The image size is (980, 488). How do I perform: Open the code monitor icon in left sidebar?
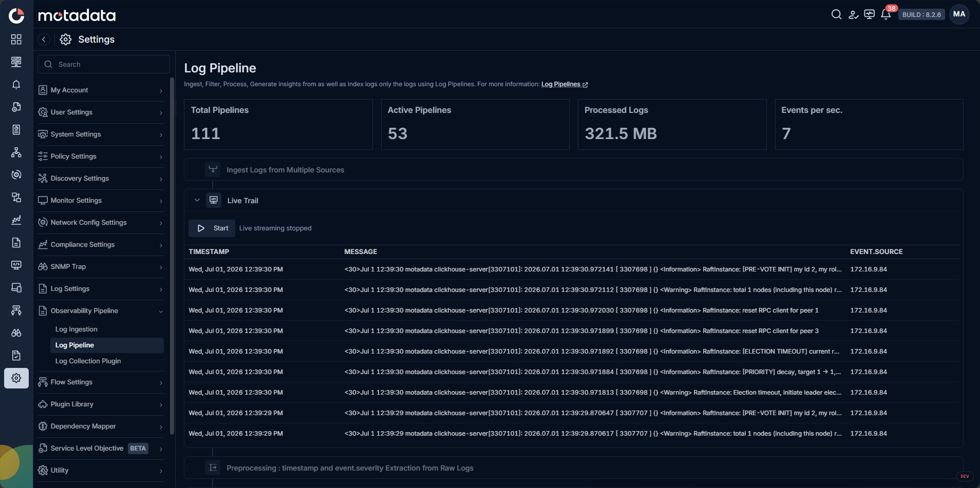(16, 265)
